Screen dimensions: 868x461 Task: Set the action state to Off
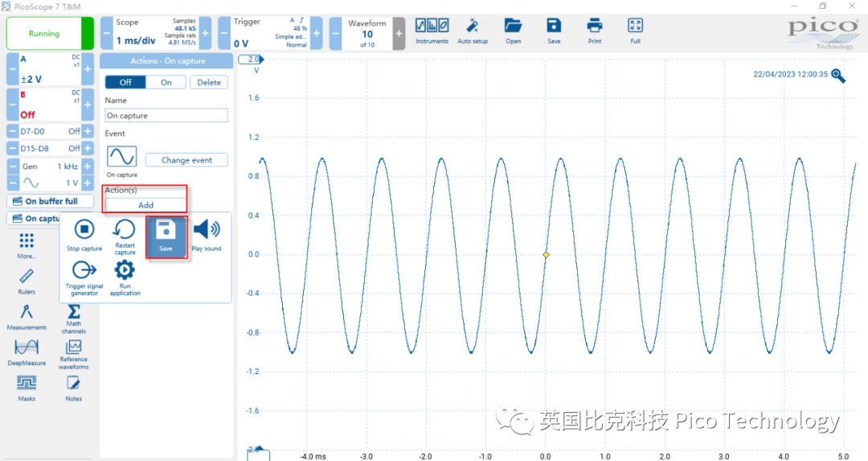(x=125, y=82)
